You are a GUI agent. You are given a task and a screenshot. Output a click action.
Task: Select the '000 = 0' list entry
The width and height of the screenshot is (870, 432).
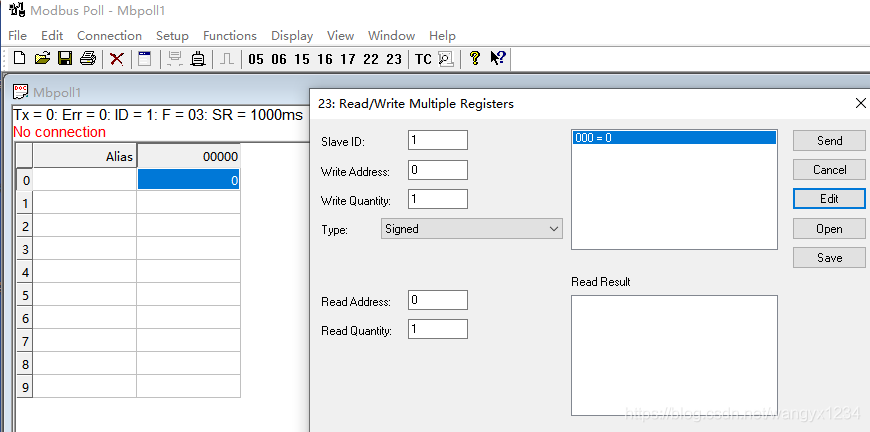(x=674, y=138)
